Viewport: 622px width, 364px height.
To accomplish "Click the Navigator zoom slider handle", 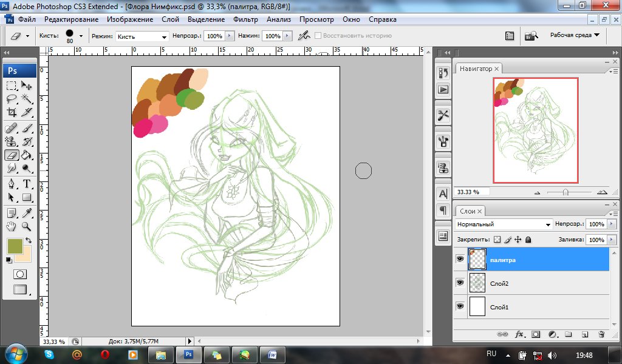I will 566,192.
